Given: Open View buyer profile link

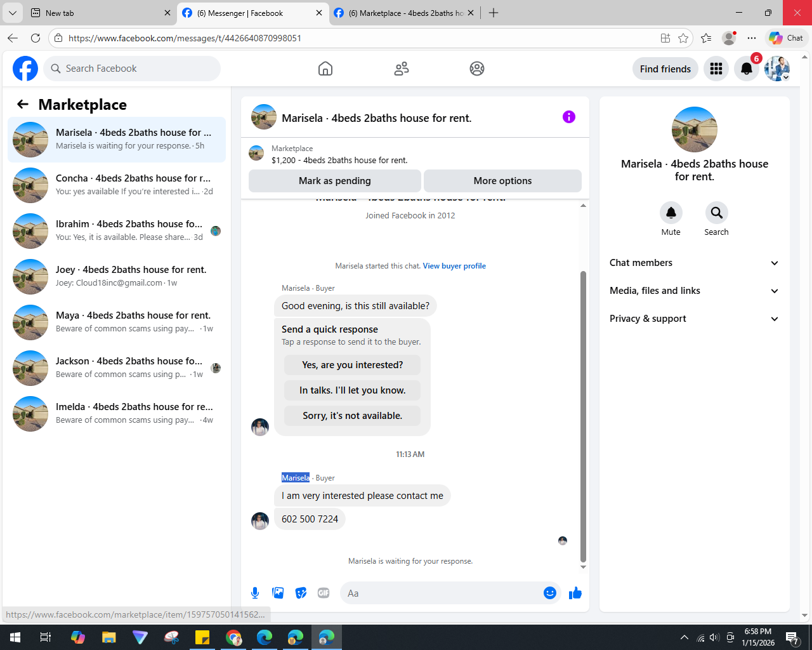Looking at the screenshot, I should coord(454,266).
